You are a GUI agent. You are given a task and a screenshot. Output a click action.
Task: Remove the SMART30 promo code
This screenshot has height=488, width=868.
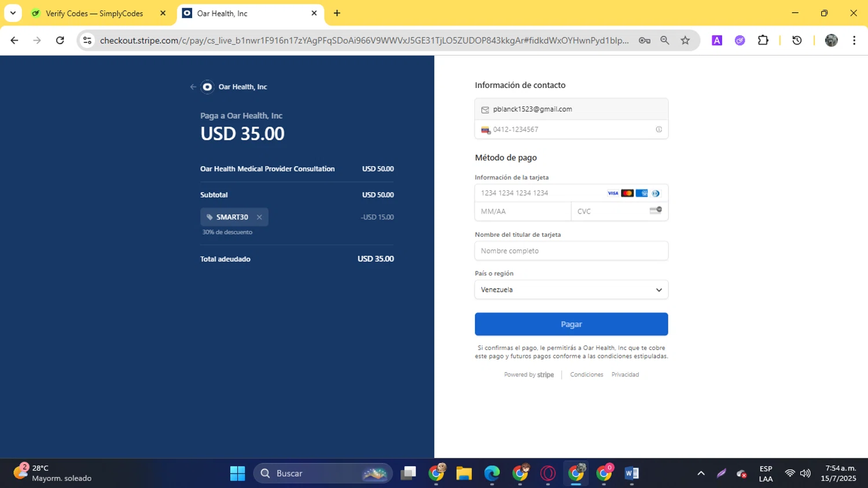(x=259, y=217)
